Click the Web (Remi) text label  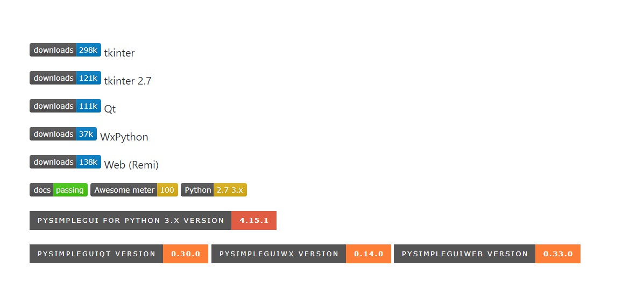(131, 165)
